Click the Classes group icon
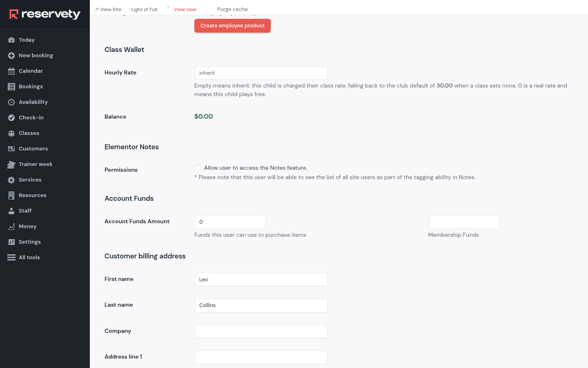The height and width of the screenshot is (368, 588). pyautogui.click(x=11, y=133)
